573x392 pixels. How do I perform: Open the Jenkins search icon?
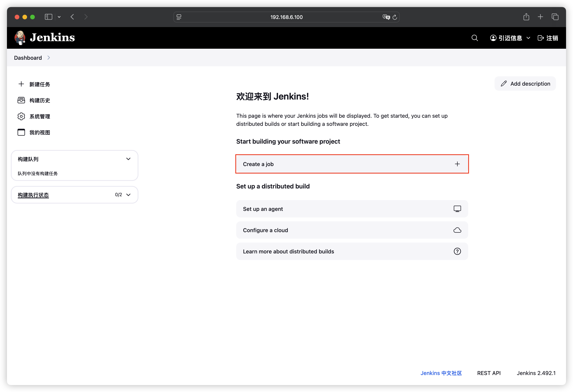(x=475, y=38)
